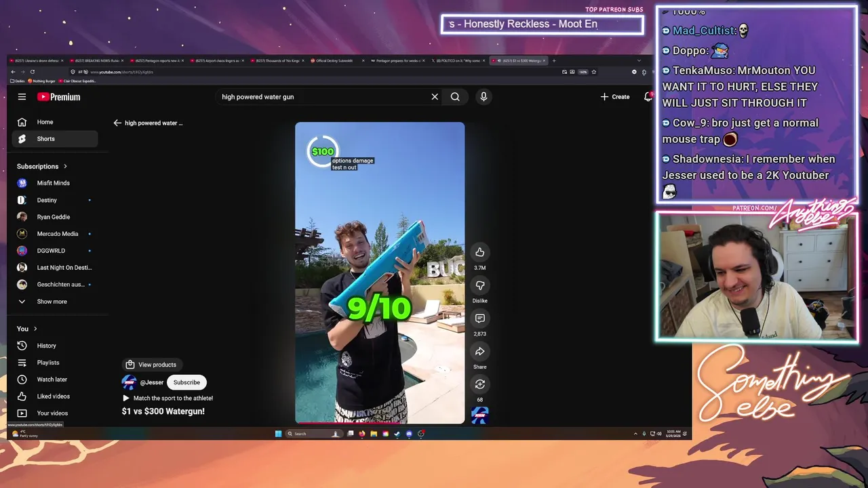868x488 pixels.
Task: Open the @Jesser channel handle link
Action: (152, 382)
